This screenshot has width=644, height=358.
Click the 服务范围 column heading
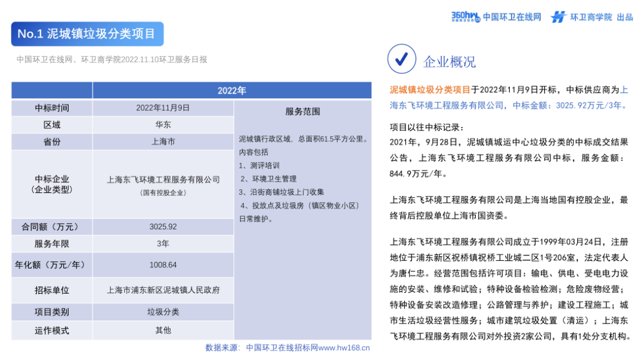pos(303,111)
